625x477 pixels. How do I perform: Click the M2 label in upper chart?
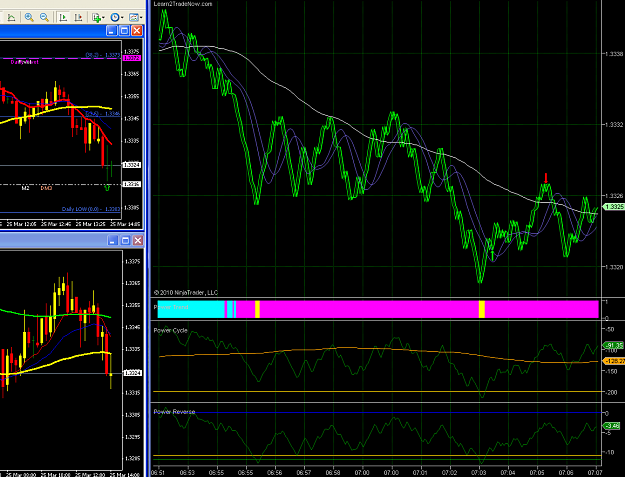click(26, 188)
